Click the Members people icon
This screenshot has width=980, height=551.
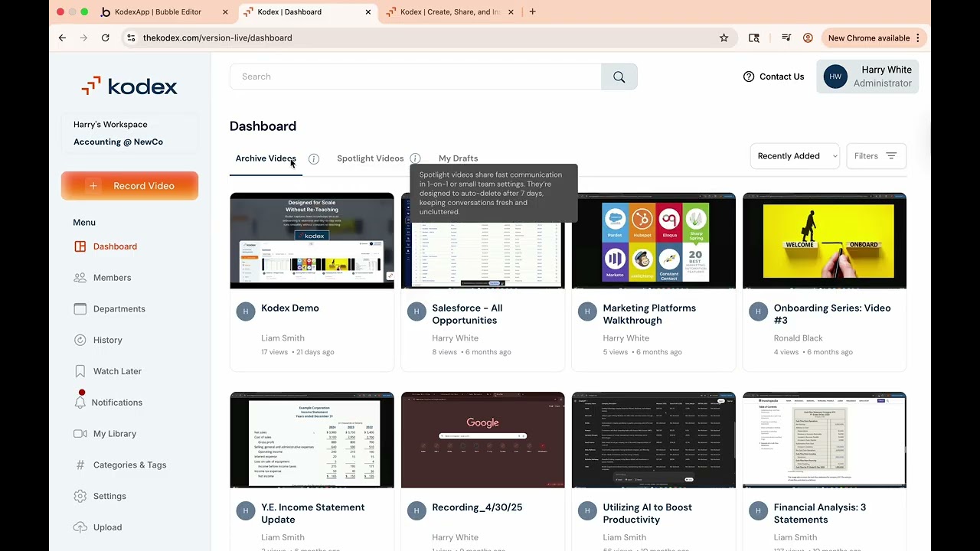tap(80, 278)
